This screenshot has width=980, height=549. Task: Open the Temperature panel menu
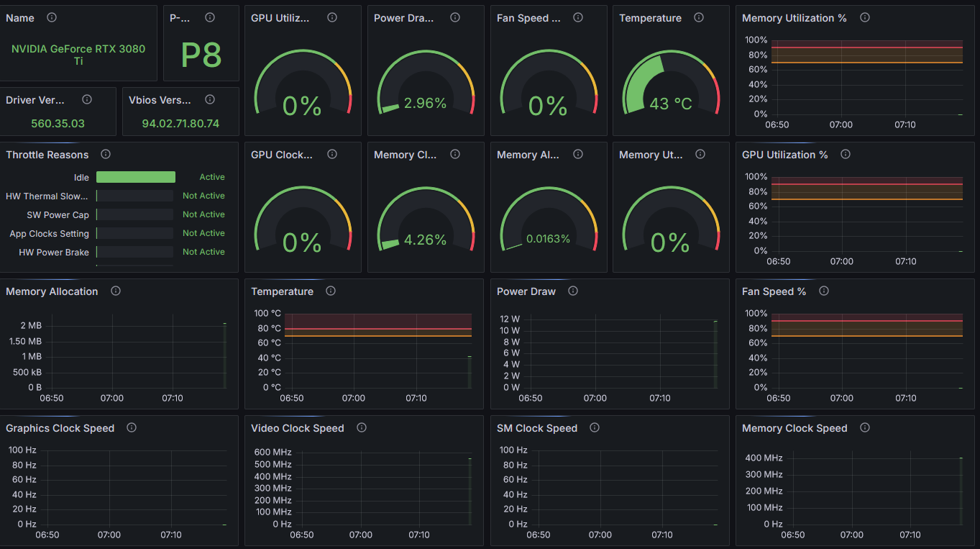282,291
